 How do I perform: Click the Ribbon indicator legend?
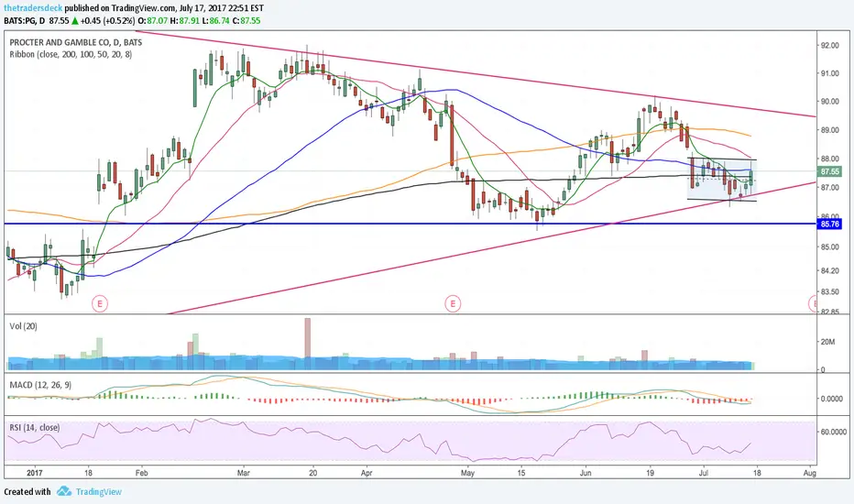point(71,54)
